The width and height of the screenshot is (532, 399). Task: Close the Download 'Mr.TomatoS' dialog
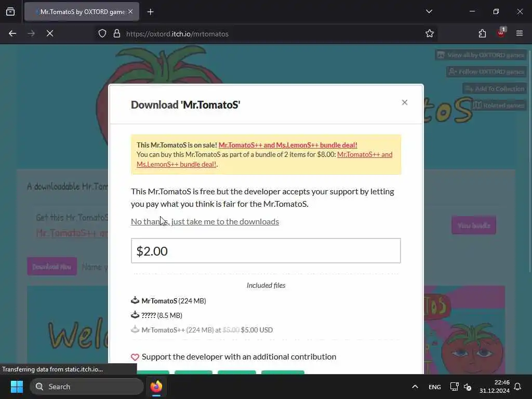point(404,102)
